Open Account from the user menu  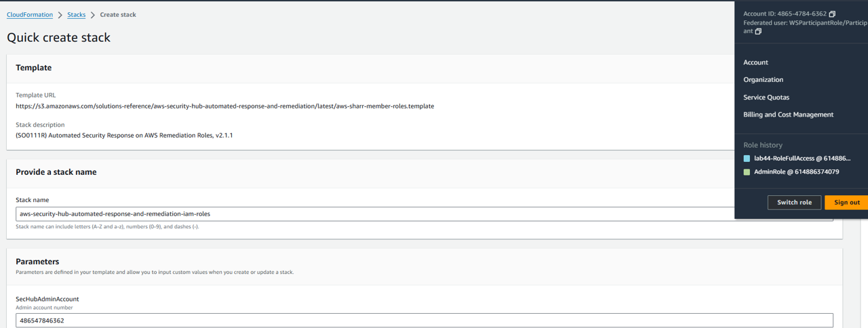[755, 62]
